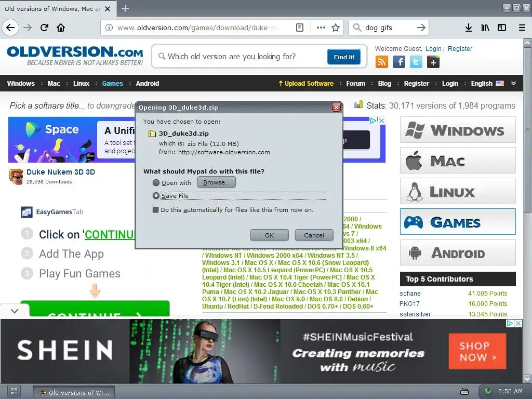Click the big WINDOWS sidebar button
Viewport: 532px width, 399px height.
point(458,129)
